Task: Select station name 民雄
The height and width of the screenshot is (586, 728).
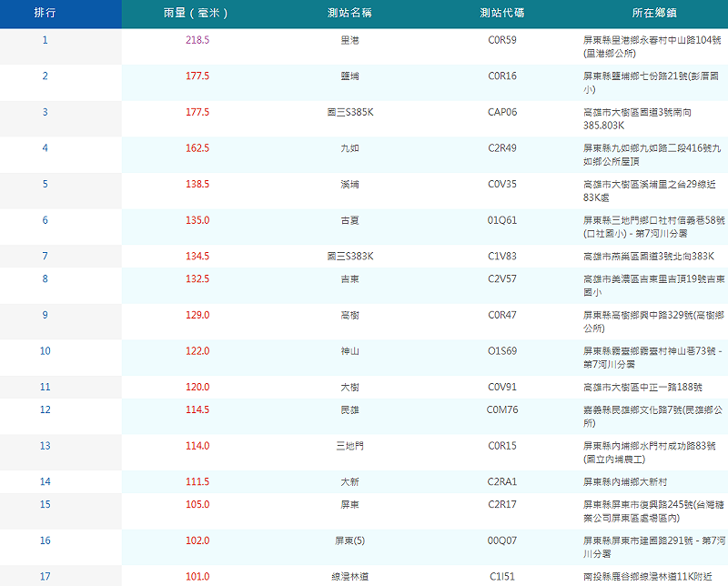Action: (350, 410)
